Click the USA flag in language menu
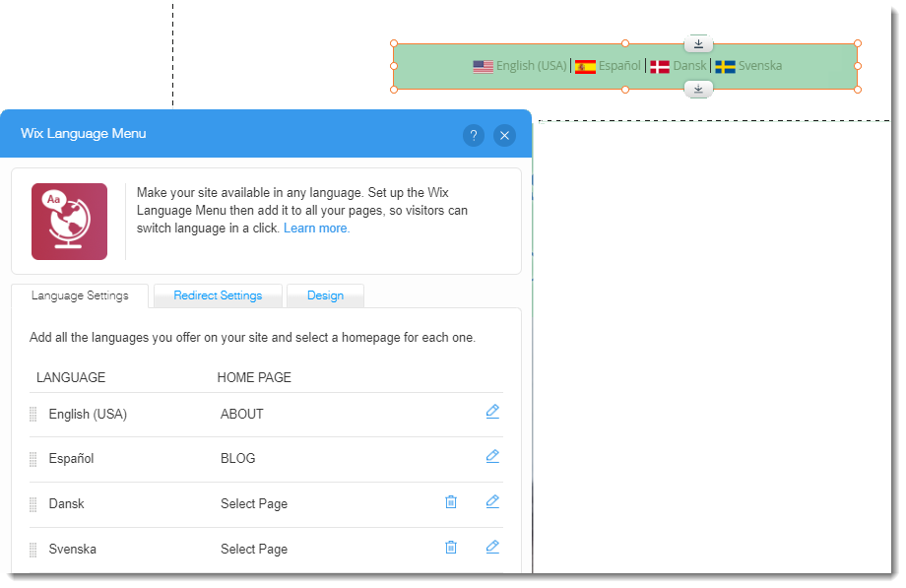The image size is (906, 588). (484, 67)
